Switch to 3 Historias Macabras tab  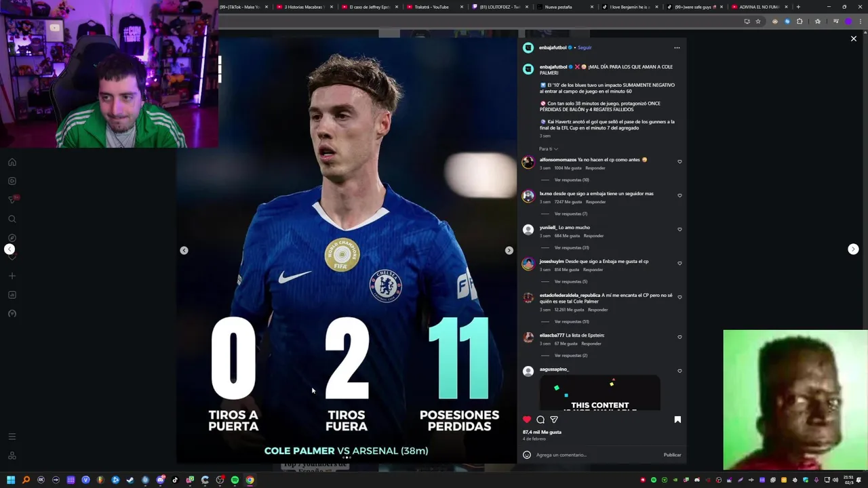pos(304,7)
